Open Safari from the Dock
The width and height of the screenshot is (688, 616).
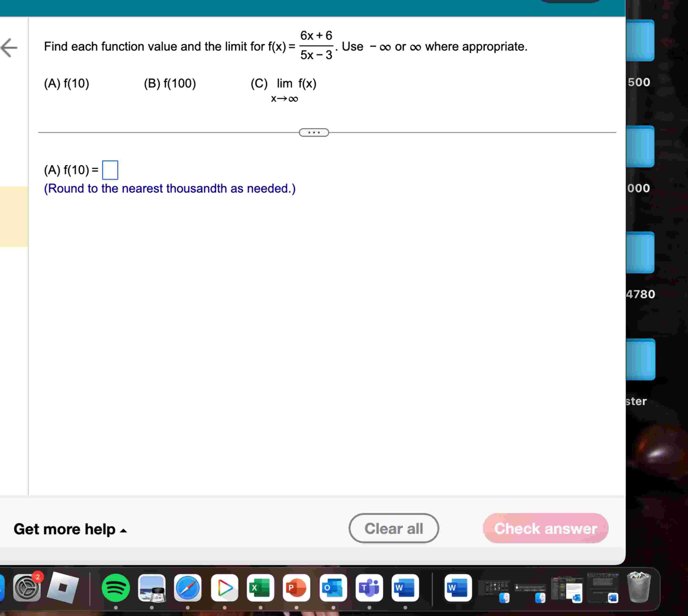pos(188,588)
